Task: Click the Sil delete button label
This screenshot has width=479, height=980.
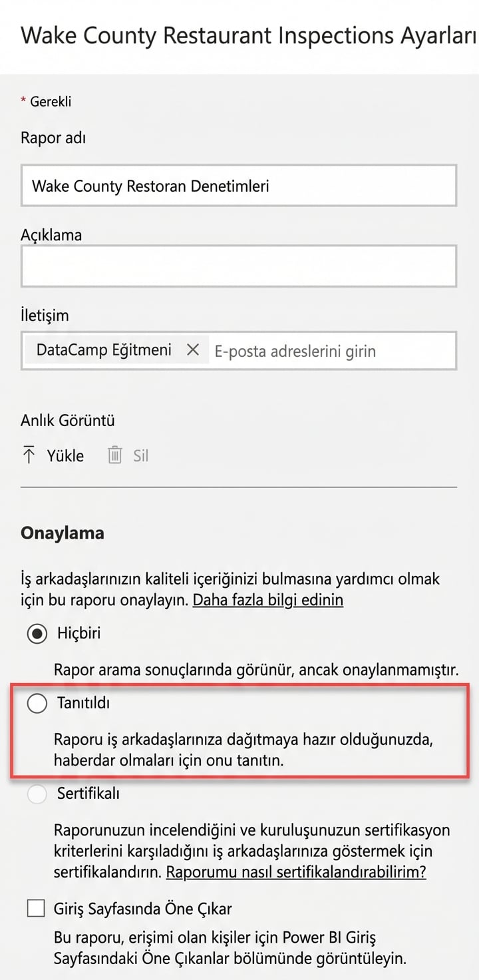Action: pyautogui.click(x=140, y=455)
